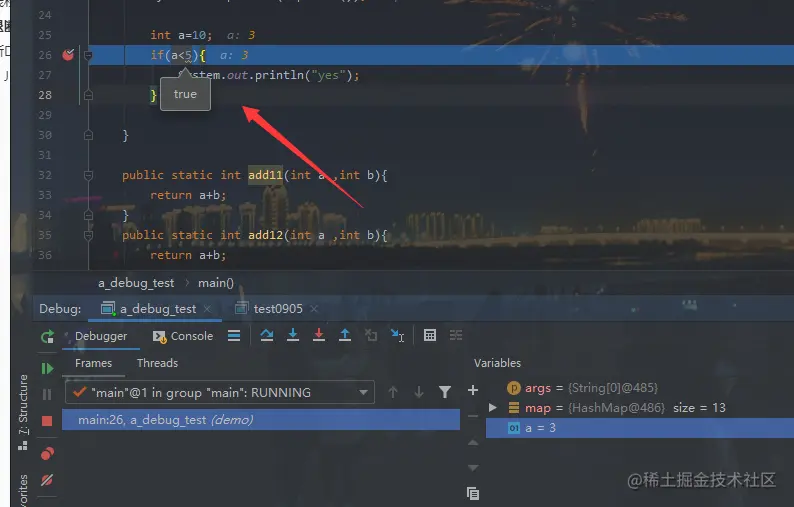
Task: Click the Trace Current Stream Chain icon
Action: point(456,335)
